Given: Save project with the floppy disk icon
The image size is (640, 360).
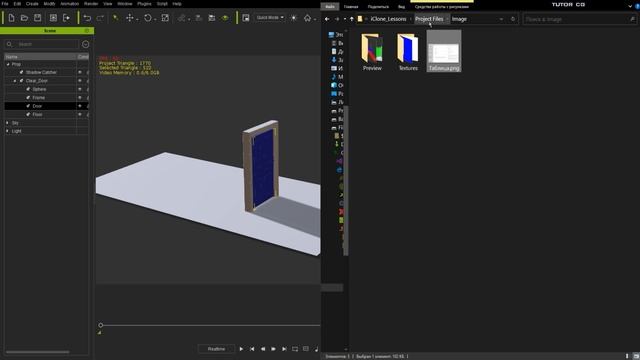Looking at the screenshot, I should click(x=38, y=18).
